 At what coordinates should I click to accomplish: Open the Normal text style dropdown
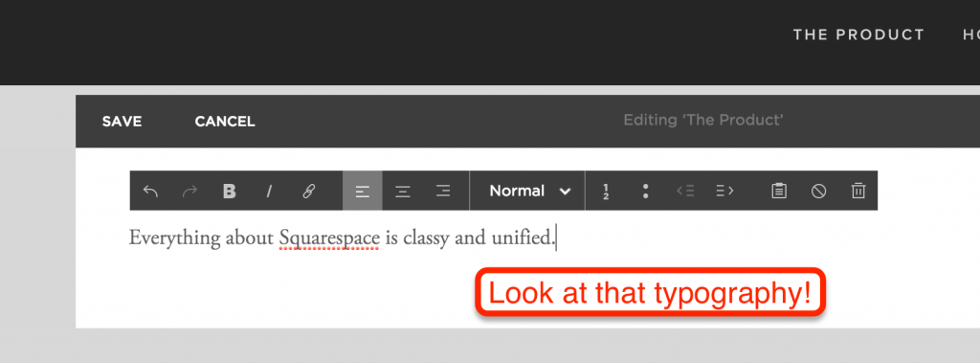(x=527, y=191)
